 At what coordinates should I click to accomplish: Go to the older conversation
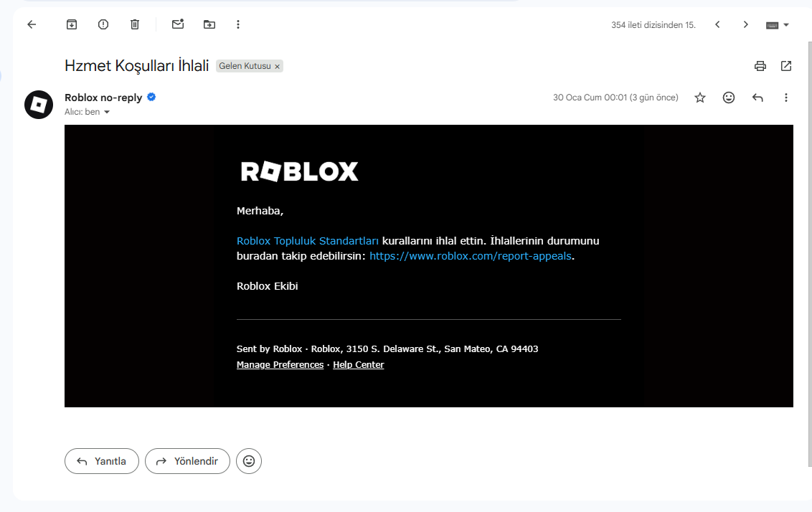point(746,24)
